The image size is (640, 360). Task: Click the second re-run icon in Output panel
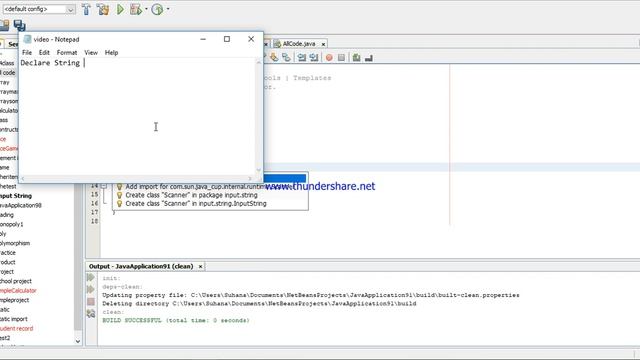tap(91, 289)
